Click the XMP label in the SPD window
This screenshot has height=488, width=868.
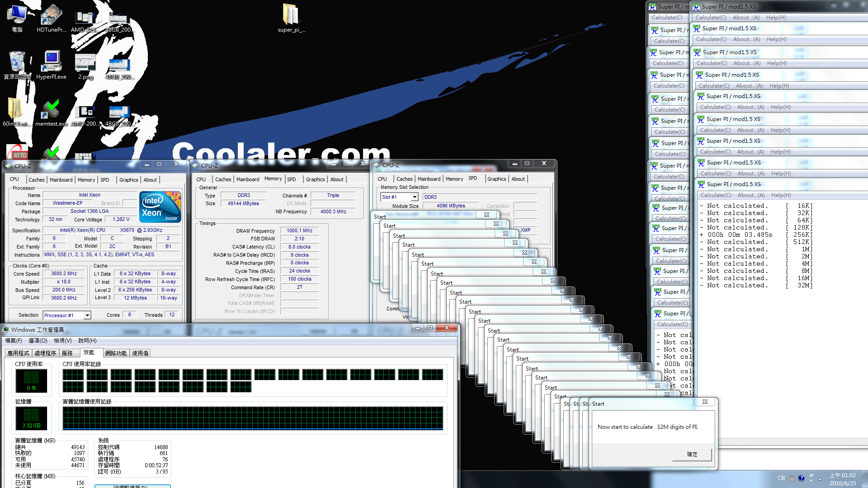click(525, 230)
